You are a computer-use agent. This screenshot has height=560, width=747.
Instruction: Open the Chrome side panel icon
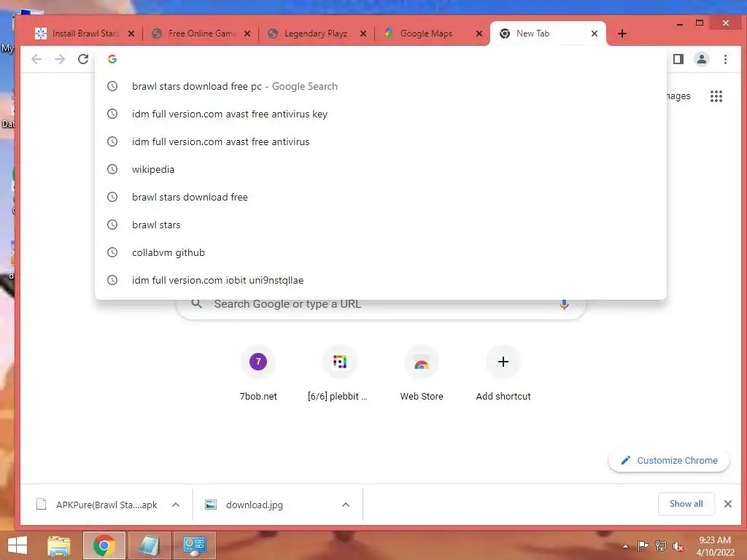678,59
